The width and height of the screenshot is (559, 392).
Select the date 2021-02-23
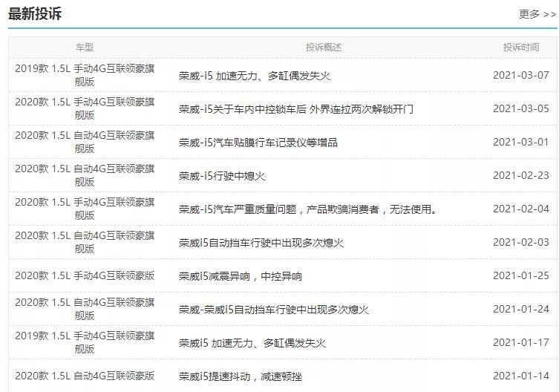coord(521,175)
